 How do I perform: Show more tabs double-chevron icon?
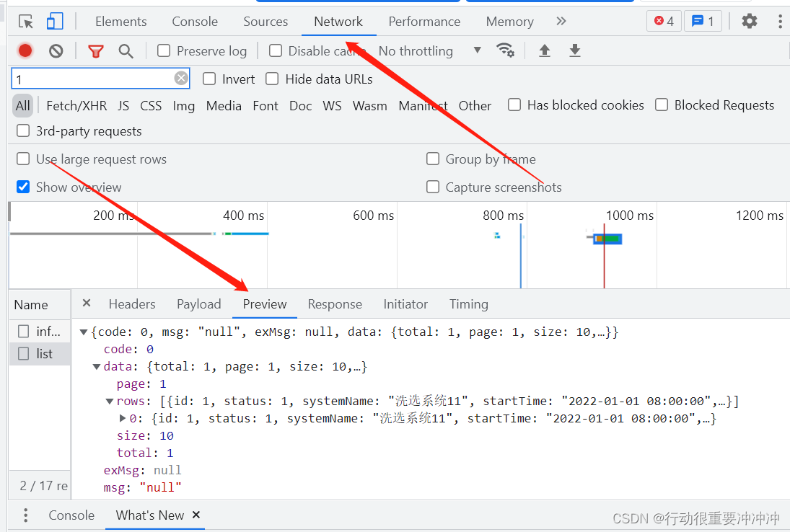(561, 21)
